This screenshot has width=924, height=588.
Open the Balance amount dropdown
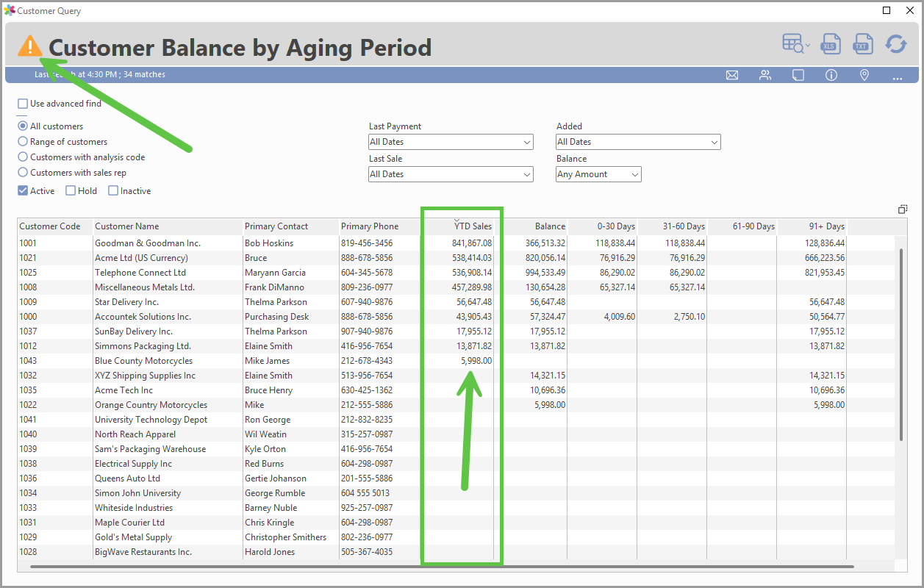click(598, 174)
